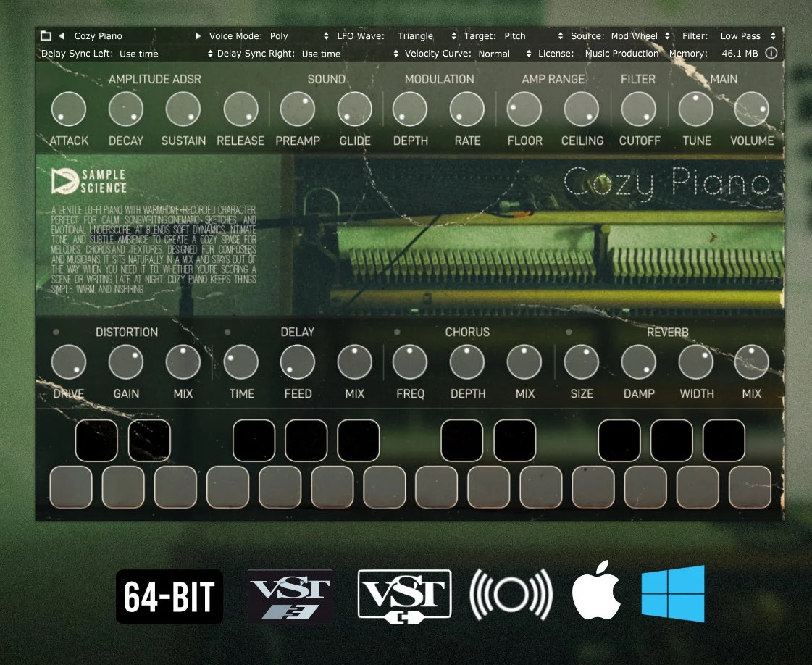Enable the Distortion effect toggle

click(x=56, y=332)
